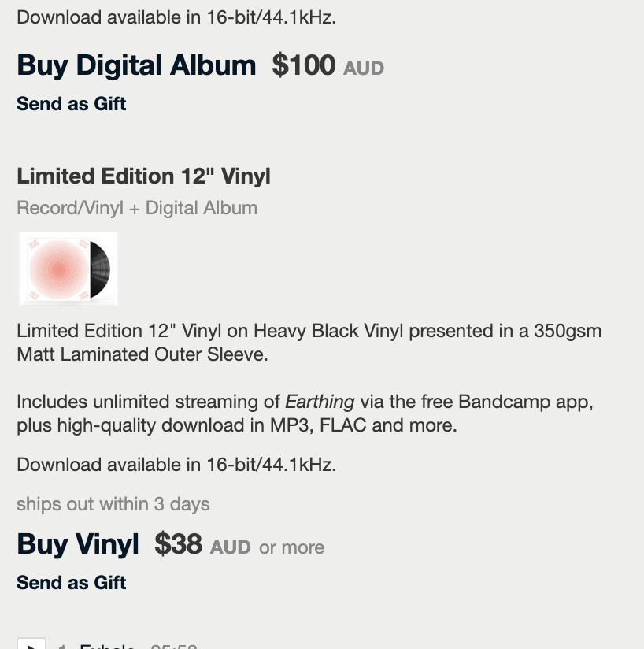Open the Limited Edition 12" Vinyl heading
644x649 pixels.
(143, 176)
